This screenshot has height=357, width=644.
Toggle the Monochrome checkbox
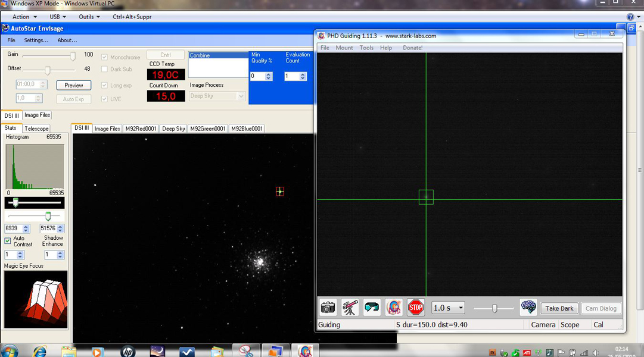(105, 57)
